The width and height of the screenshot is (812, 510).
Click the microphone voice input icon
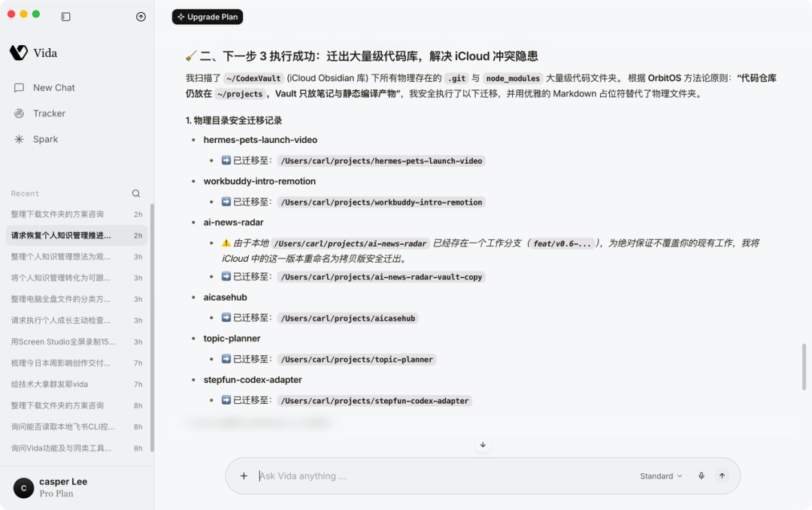point(701,476)
